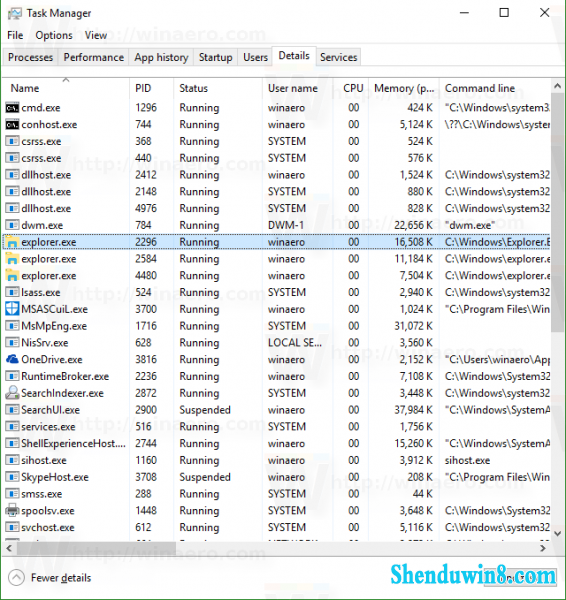The image size is (566, 600).
Task: Click the spoolsv.exe printer icon
Action: pyautogui.click(x=12, y=510)
